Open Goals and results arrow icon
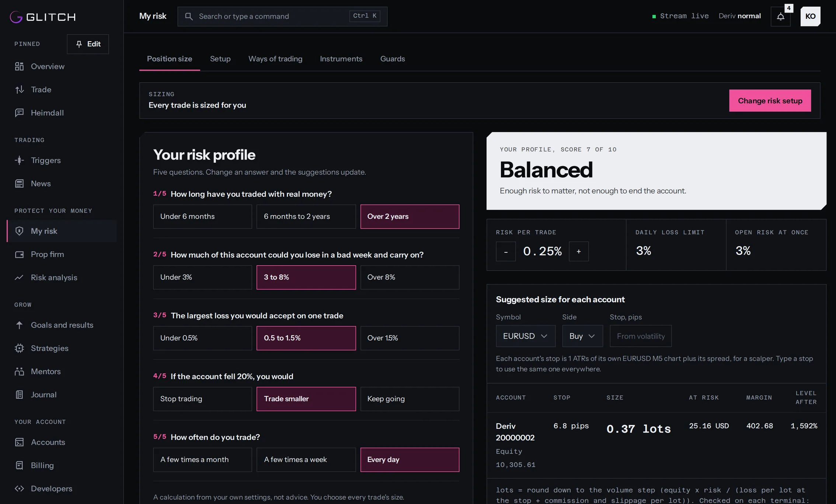Screen dimensions: 836x504 point(19,325)
